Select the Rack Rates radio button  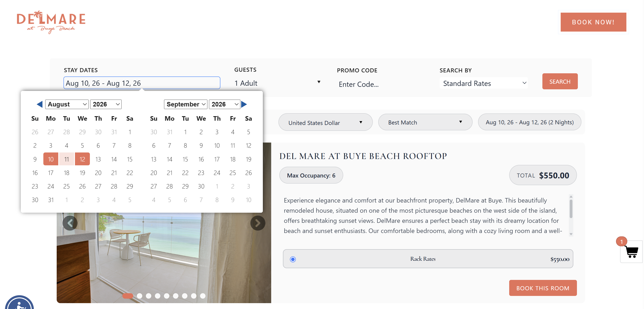pyautogui.click(x=293, y=259)
